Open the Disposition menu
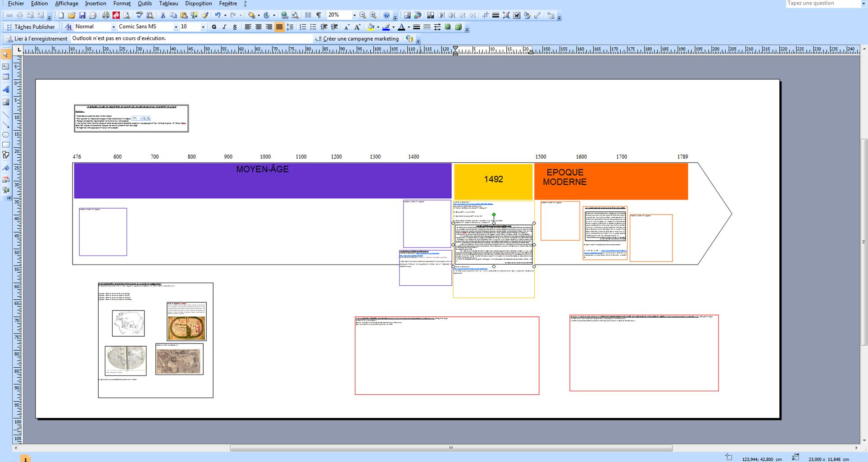The image size is (868, 462). click(198, 4)
